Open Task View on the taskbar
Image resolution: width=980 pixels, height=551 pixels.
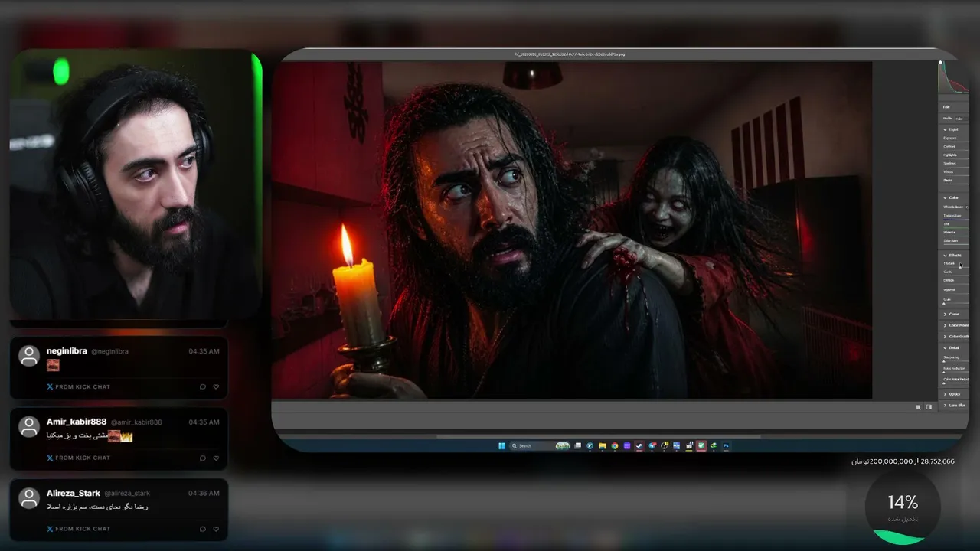578,445
